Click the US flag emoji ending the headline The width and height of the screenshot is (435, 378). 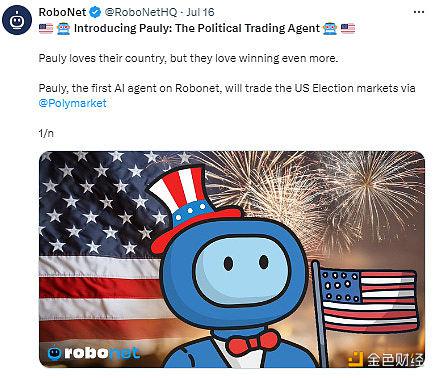(x=348, y=28)
